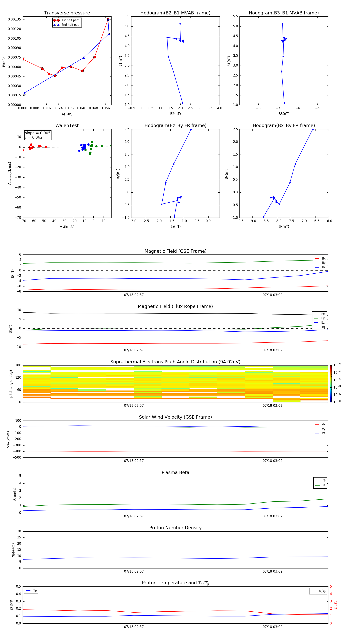The image size is (351, 644).
Task: Click 'Suprathermal Electrons Pitch Angle Distribution' title
Action: pyautogui.click(x=175, y=362)
